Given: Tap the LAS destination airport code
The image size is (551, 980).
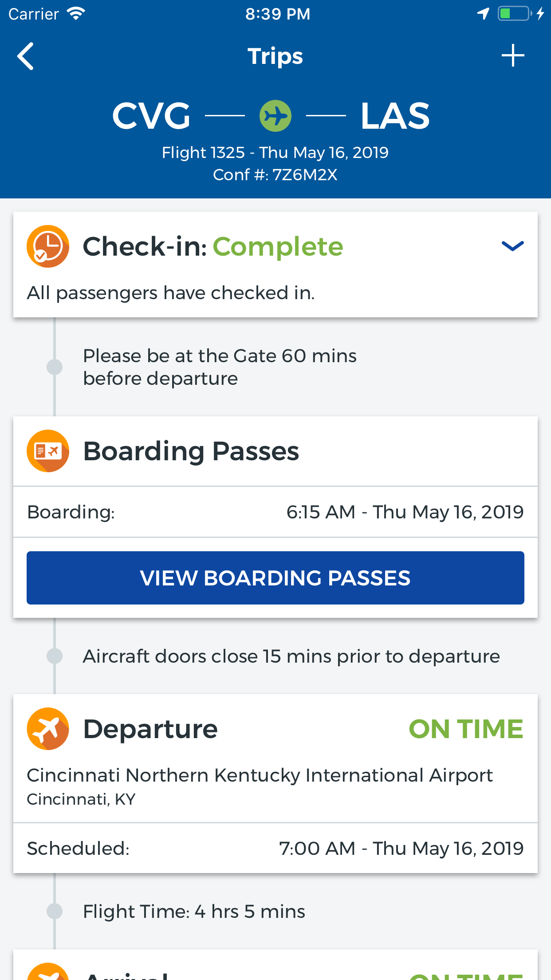Looking at the screenshot, I should [x=395, y=116].
